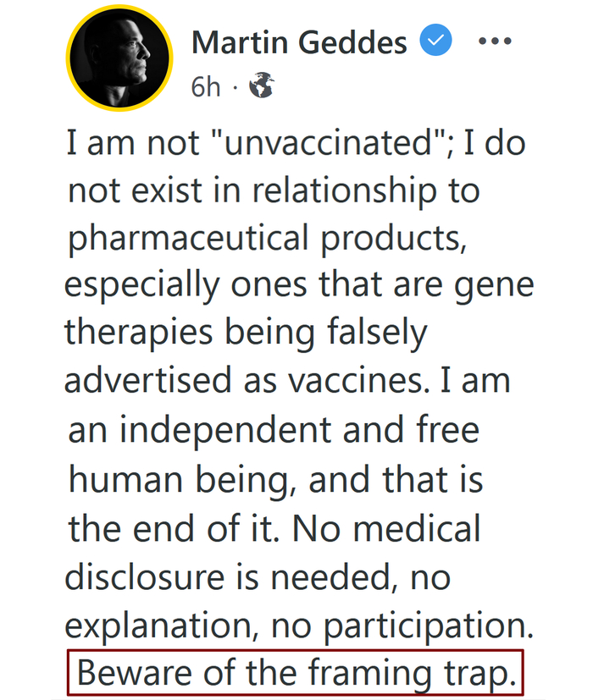Click the "therapies being falsely" line
The height and width of the screenshot is (700, 593).
point(246,333)
